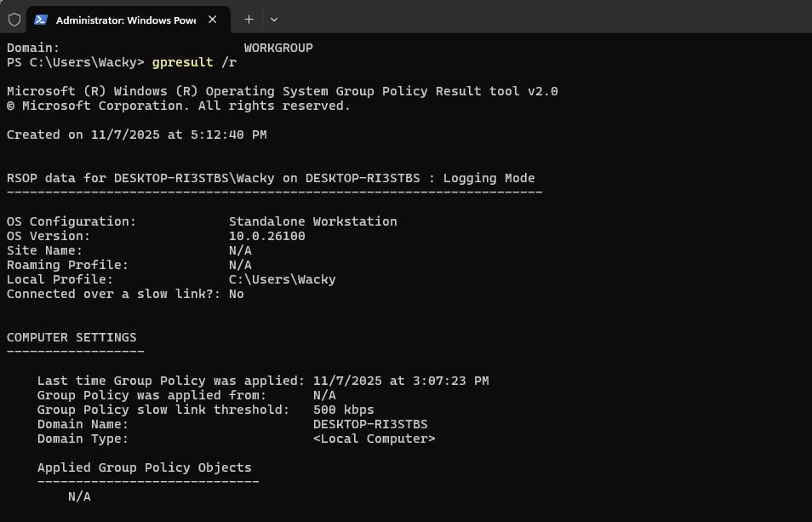Click the Local Profile path C:\Users\Wacky

(282, 279)
